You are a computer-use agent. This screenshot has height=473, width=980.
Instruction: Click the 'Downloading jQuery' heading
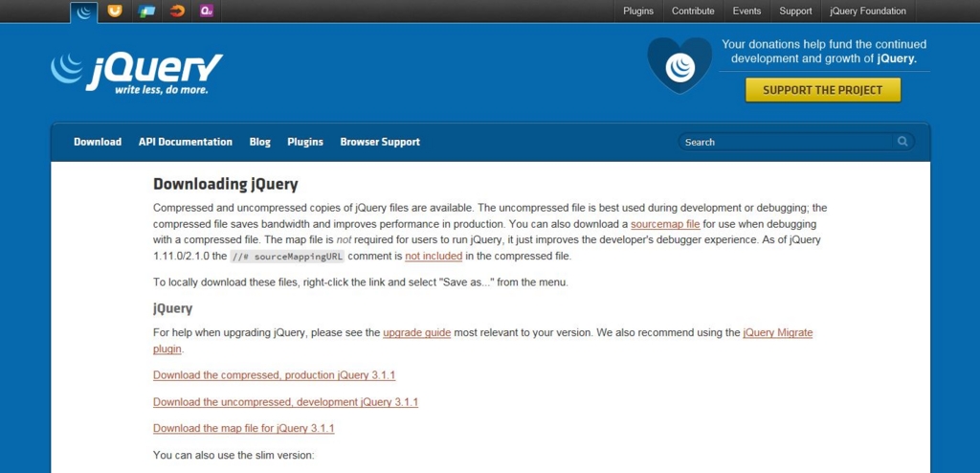[226, 184]
